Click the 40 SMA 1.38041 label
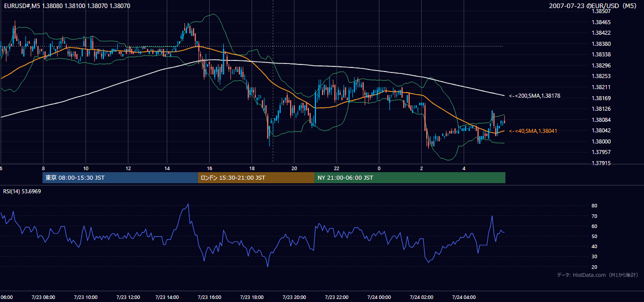Image resolution: width=644 pixels, height=302 pixels. coord(533,131)
